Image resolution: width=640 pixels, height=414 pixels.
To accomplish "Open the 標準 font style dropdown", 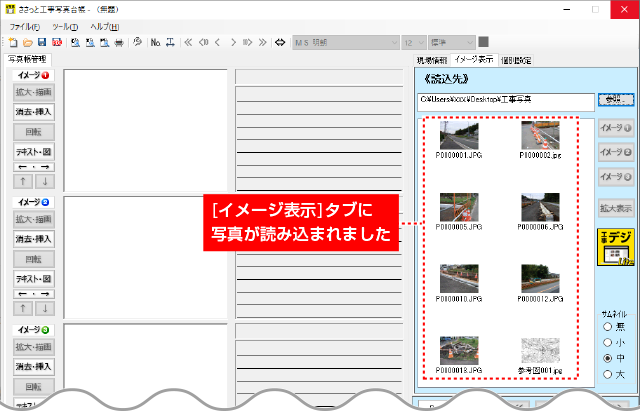I will 452,42.
